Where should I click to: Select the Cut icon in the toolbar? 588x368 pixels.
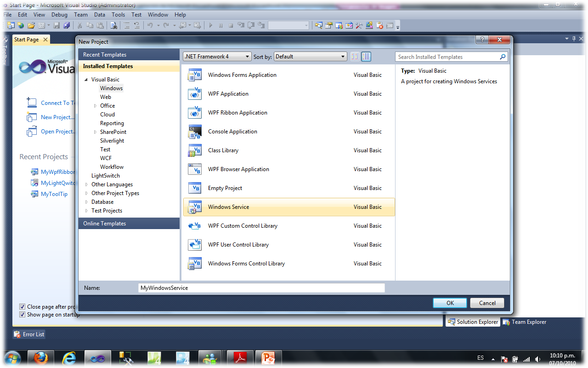(x=79, y=25)
